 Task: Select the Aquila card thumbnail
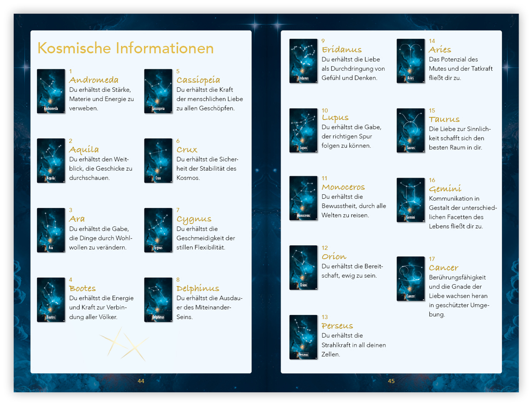(51, 161)
